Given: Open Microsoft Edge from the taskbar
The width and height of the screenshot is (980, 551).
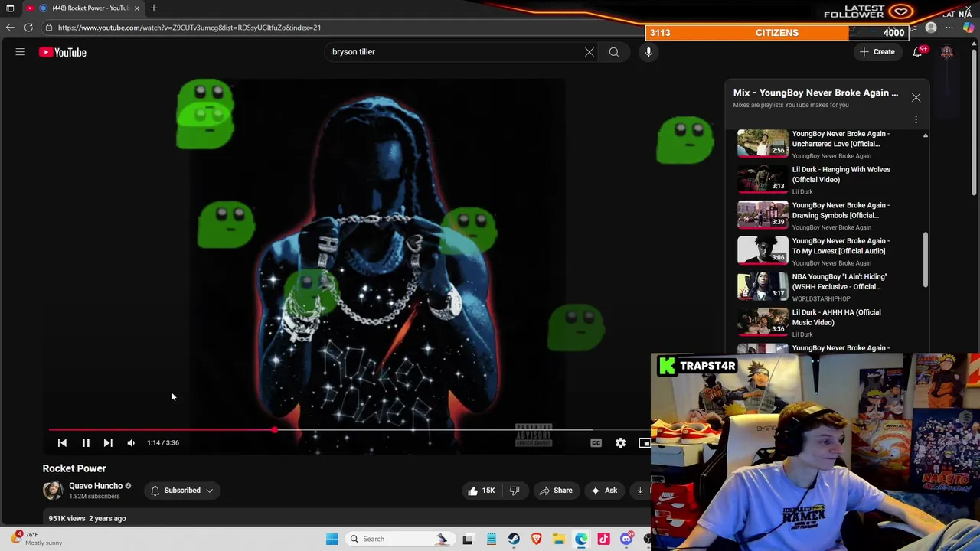Looking at the screenshot, I should tap(581, 539).
